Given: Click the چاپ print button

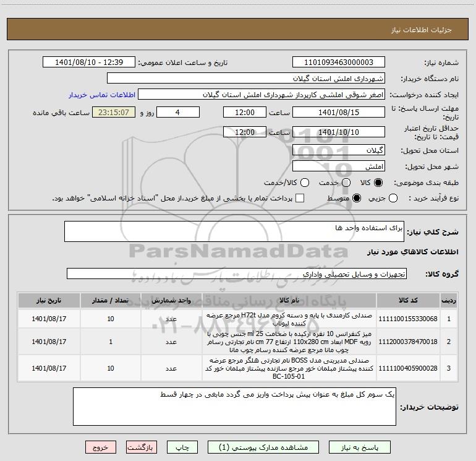Looking at the screenshot, I should point(182,447).
